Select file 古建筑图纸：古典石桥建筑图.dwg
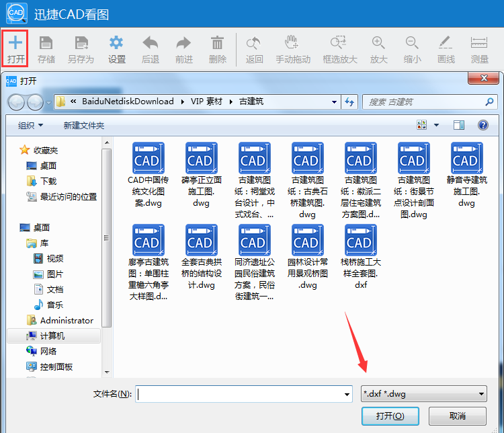This screenshot has width=504, height=433. 308,181
